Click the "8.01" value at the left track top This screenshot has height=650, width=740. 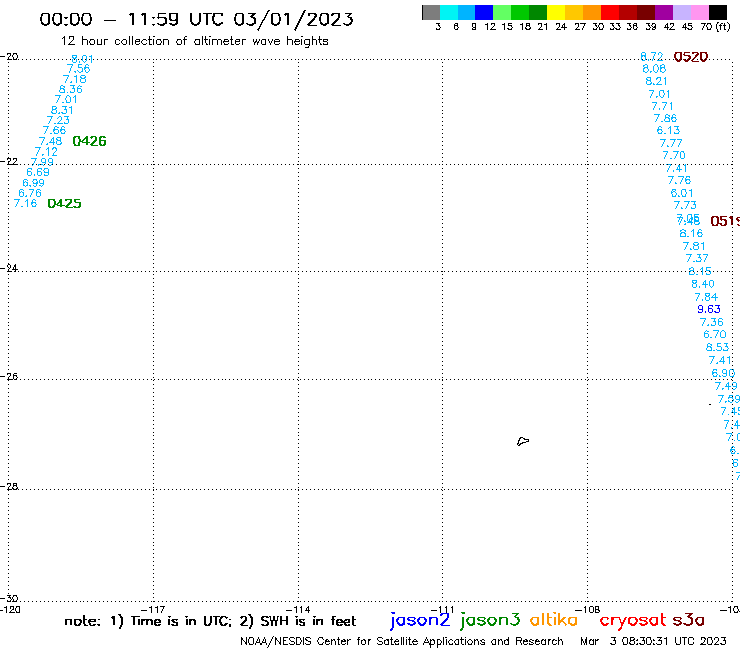tap(82, 59)
